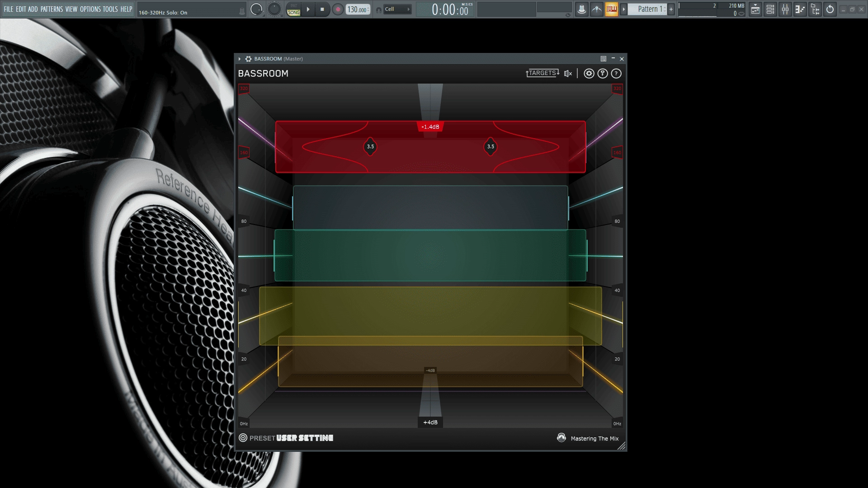Click the BASSROOM resize corner handle
This screenshot has height=488, width=868.
pos(622,446)
